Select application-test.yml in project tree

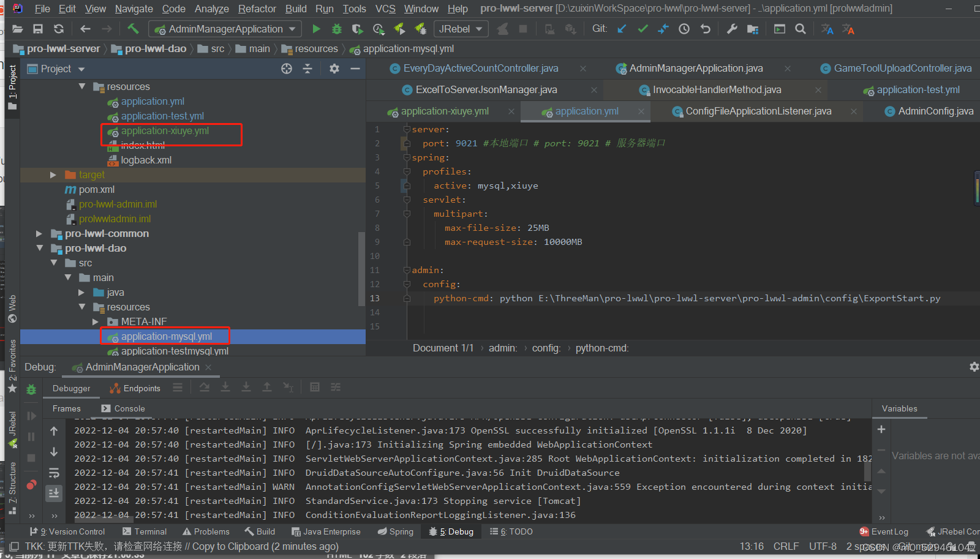click(x=162, y=116)
